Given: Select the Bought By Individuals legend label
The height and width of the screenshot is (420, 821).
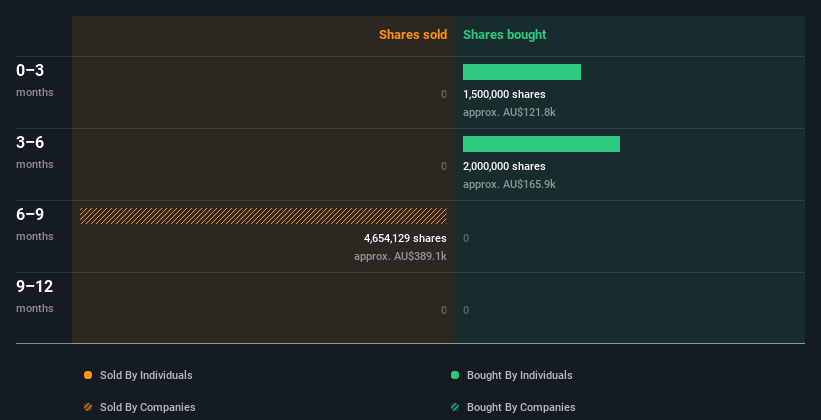Looking at the screenshot, I should [519, 375].
